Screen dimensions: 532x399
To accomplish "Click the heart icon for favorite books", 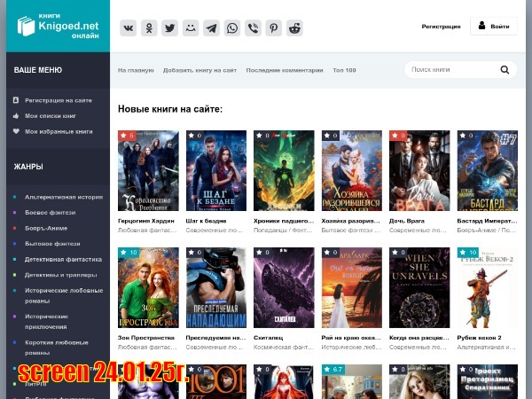I will pyautogui.click(x=16, y=131).
